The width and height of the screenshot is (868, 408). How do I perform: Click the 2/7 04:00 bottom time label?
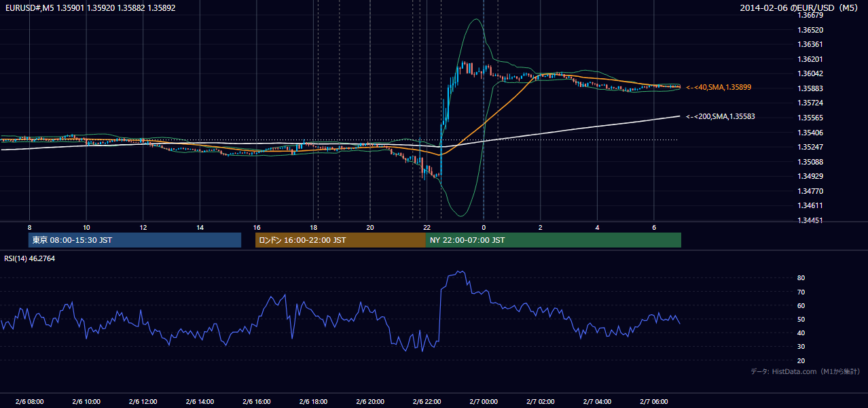coord(598,401)
